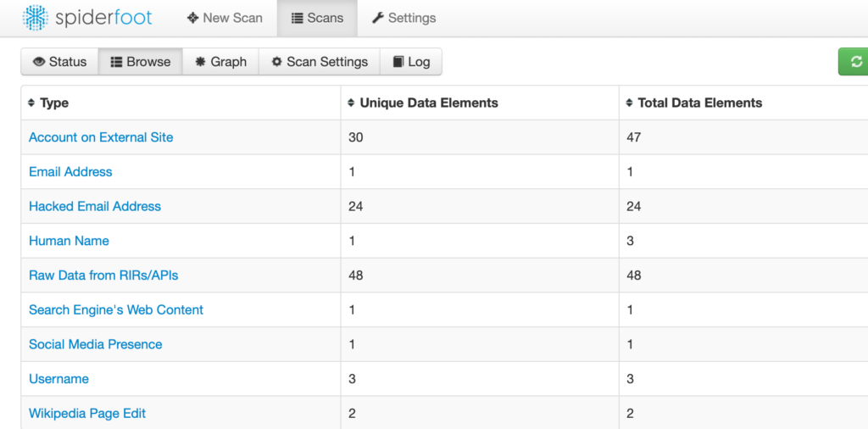View the Wikipedia Page Edit results
Image resolution: width=868 pixels, height=429 pixels.
tap(87, 413)
